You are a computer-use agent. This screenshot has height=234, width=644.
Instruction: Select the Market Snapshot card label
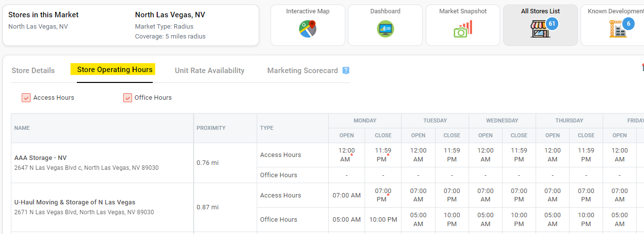coord(463,11)
